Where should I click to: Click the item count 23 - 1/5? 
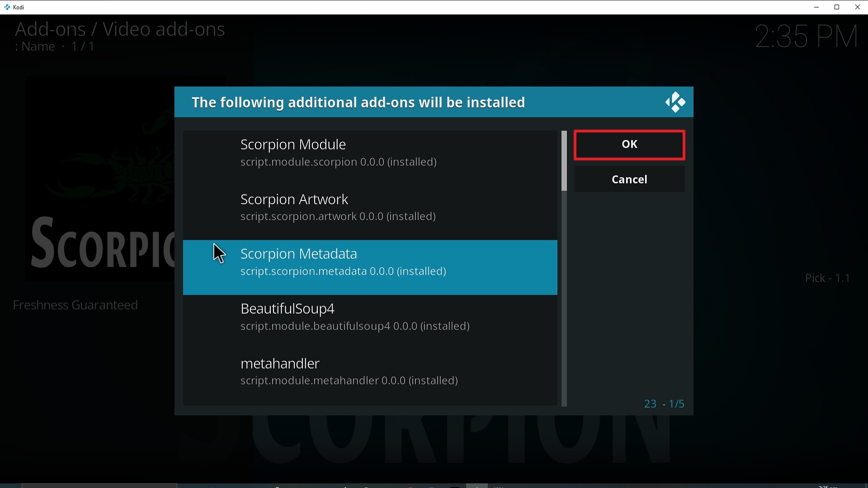tap(664, 404)
